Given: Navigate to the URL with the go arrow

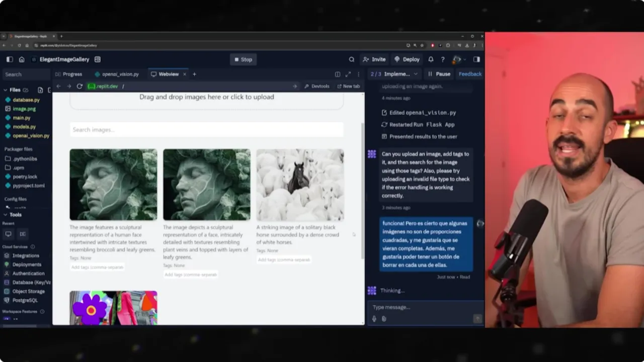Looking at the screenshot, I should [x=295, y=86].
